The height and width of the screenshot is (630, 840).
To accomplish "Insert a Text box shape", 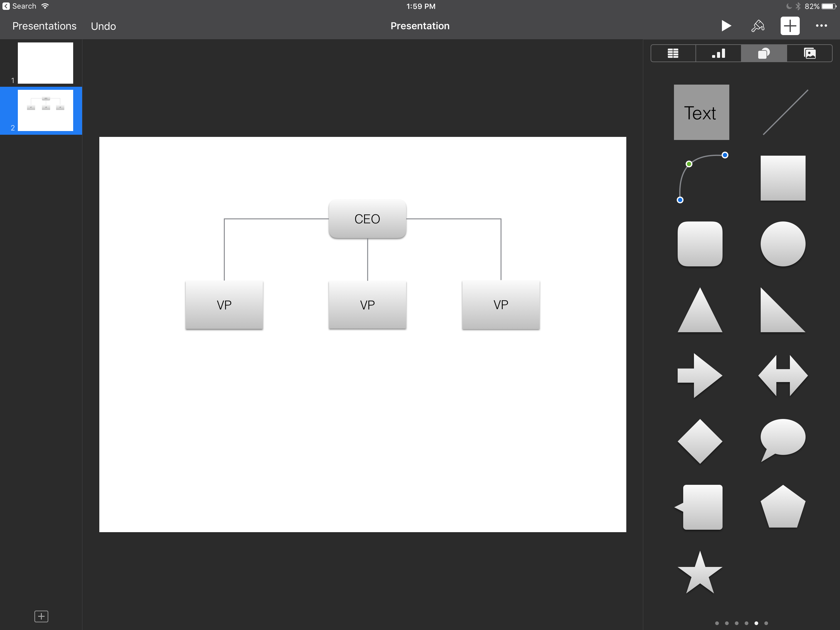I will pos(701,113).
